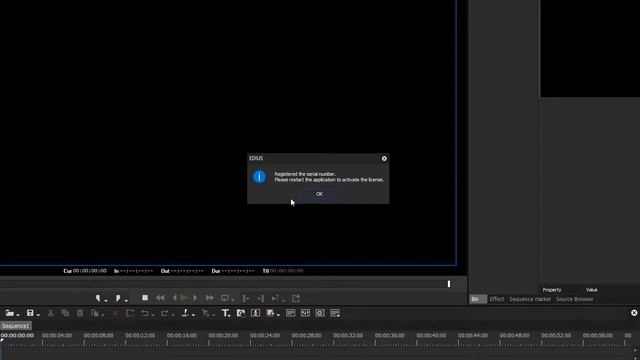Click the Paste icon in the timeline toolbar
This screenshot has width=640, height=360.
(80, 313)
